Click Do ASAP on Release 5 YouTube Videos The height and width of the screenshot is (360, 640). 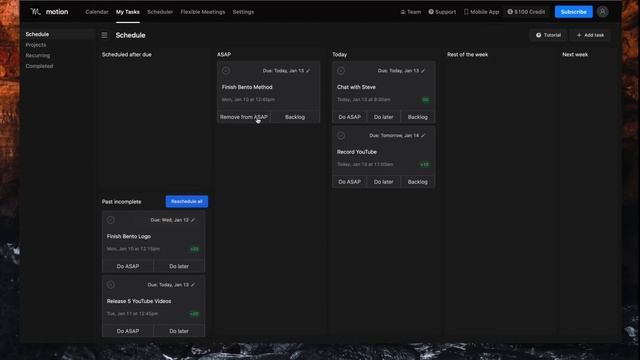pos(128,331)
